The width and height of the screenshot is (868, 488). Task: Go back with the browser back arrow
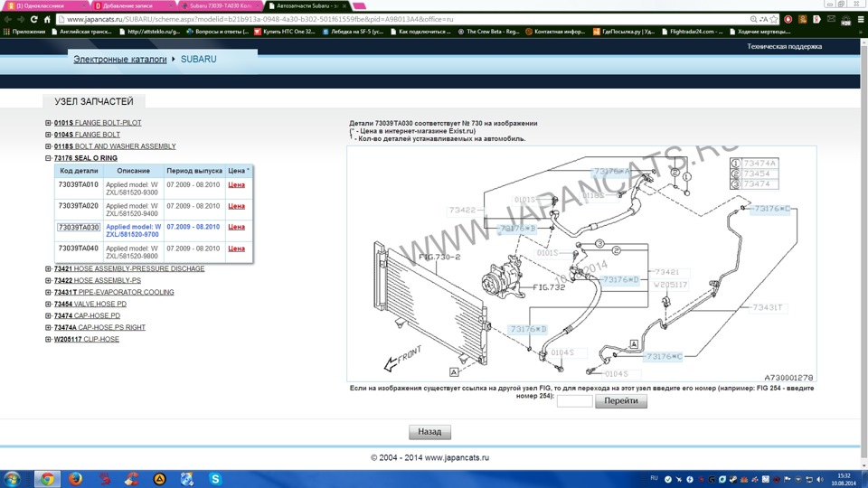point(7,19)
